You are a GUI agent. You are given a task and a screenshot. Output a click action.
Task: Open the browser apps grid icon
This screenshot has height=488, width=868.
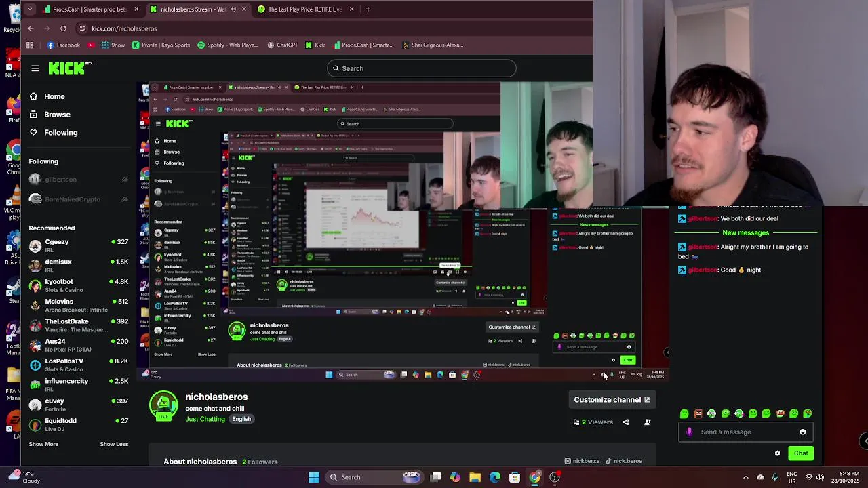point(30,45)
